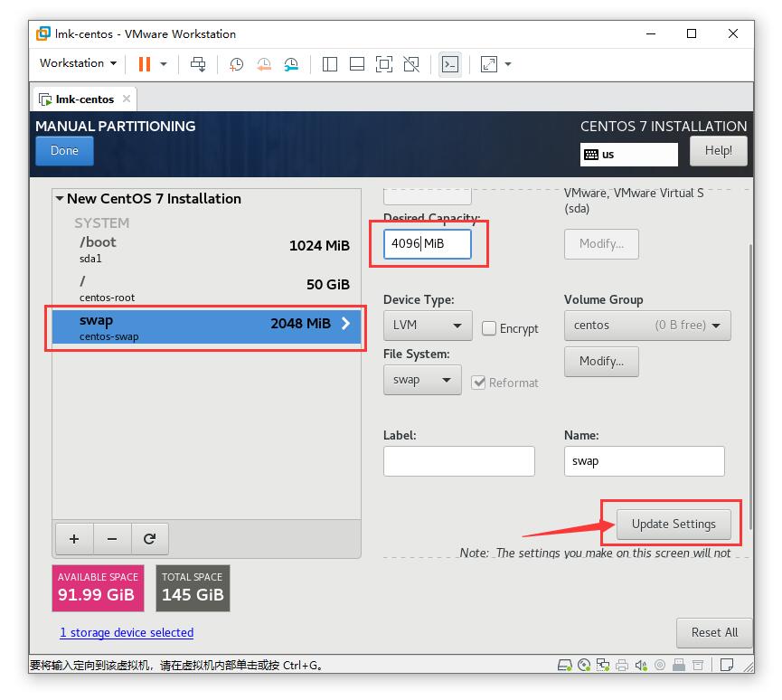Click the Update Settings button

pos(674,524)
